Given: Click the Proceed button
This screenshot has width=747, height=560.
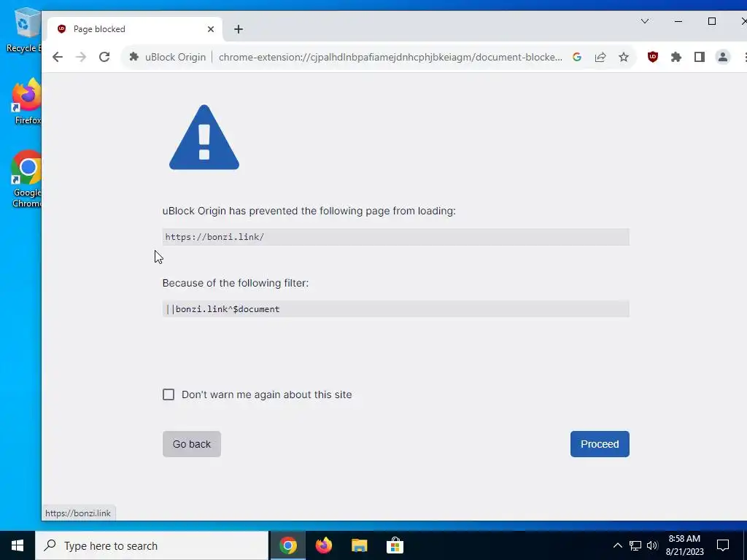Looking at the screenshot, I should [x=600, y=444].
